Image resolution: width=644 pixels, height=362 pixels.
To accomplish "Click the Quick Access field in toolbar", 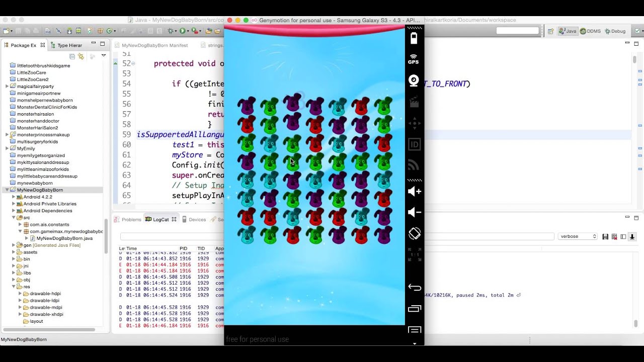I will (x=517, y=31).
